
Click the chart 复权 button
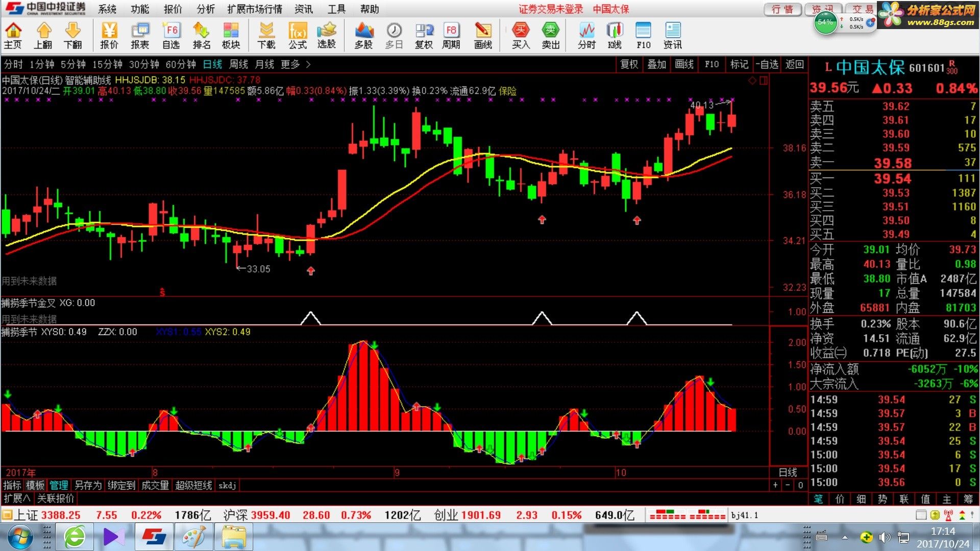pyautogui.click(x=629, y=64)
